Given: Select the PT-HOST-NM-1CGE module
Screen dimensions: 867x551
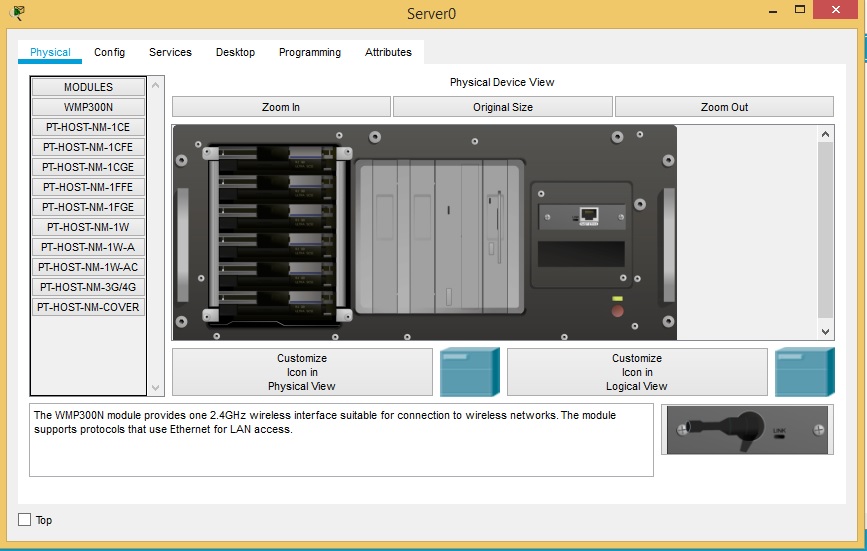Looking at the screenshot, I should pos(88,167).
